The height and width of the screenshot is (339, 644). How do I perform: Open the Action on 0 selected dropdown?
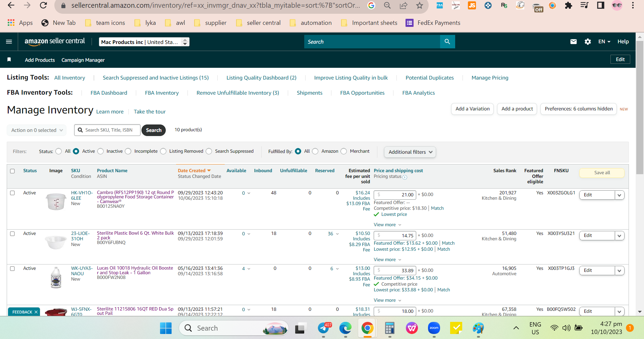pyautogui.click(x=37, y=130)
